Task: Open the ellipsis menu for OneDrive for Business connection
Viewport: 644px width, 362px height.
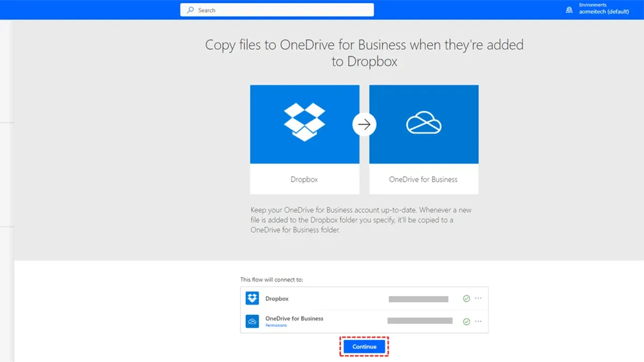Action: [478, 322]
